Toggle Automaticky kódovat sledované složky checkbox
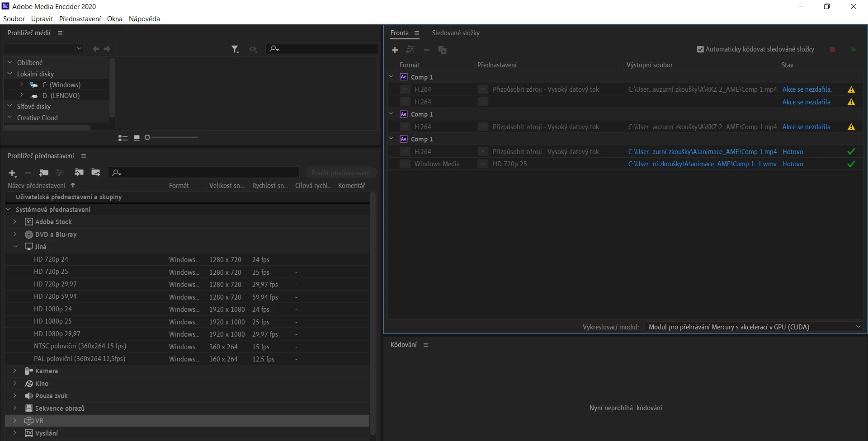This screenshot has height=441, width=868. click(x=700, y=49)
